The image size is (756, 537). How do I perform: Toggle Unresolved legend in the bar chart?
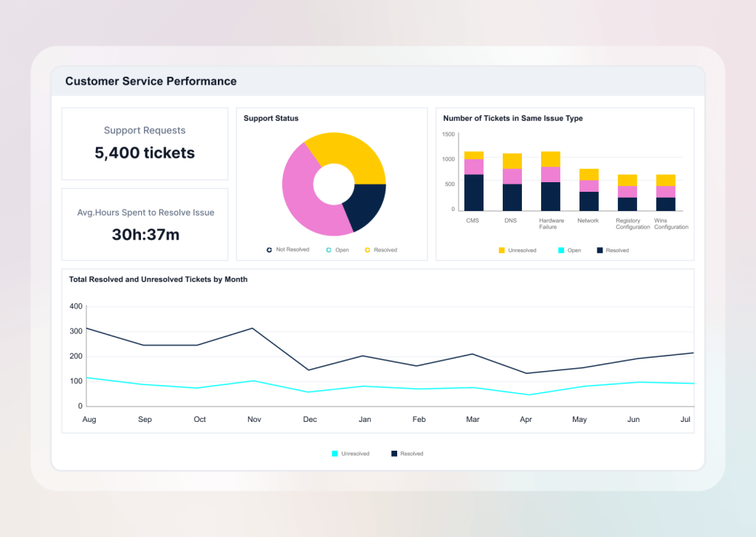(x=518, y=251)
